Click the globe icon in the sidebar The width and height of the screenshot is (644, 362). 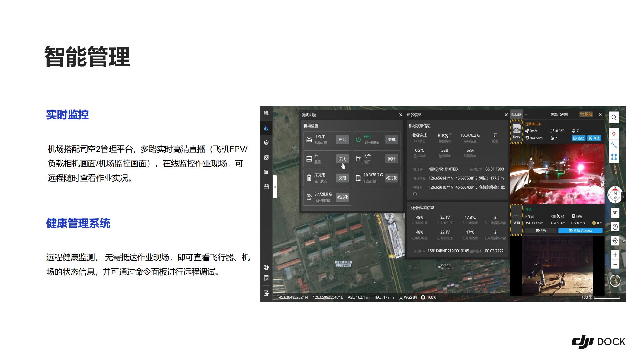tap(266, 267)
